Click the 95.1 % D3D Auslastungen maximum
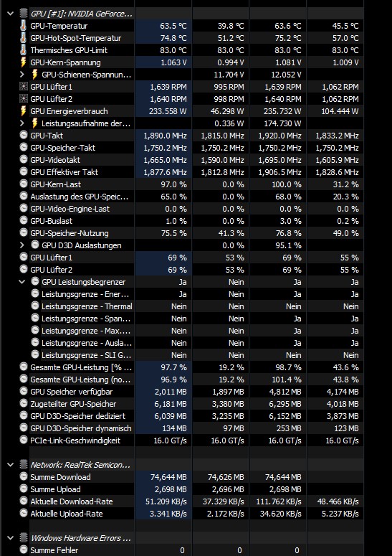The width and height of the screenshot is (392, 556). 288,245
